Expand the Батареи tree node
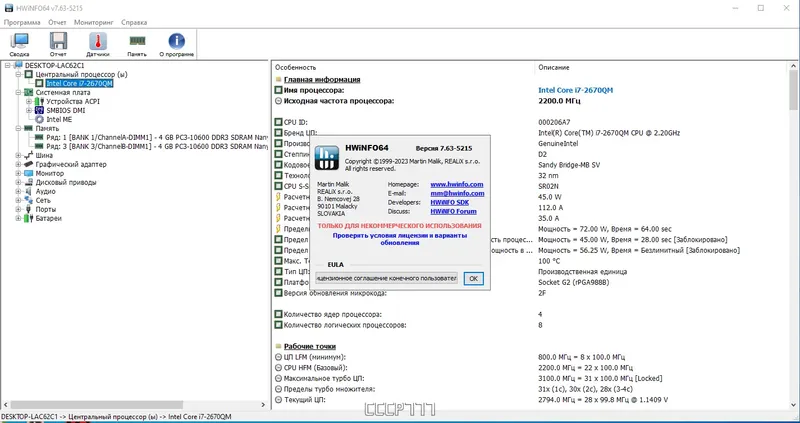The width and height of the screenshot is (800, 423). point(18,218)
